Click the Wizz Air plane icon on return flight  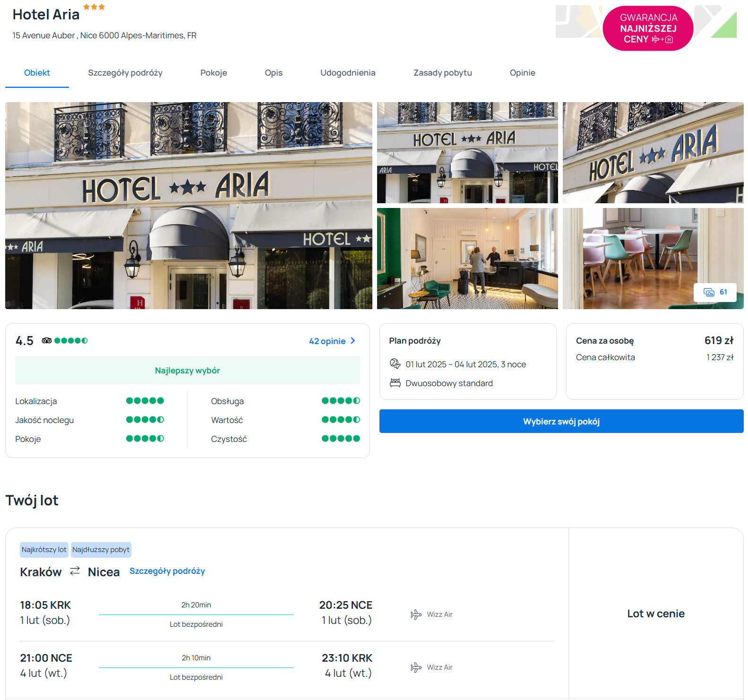[x=416, y=667]
